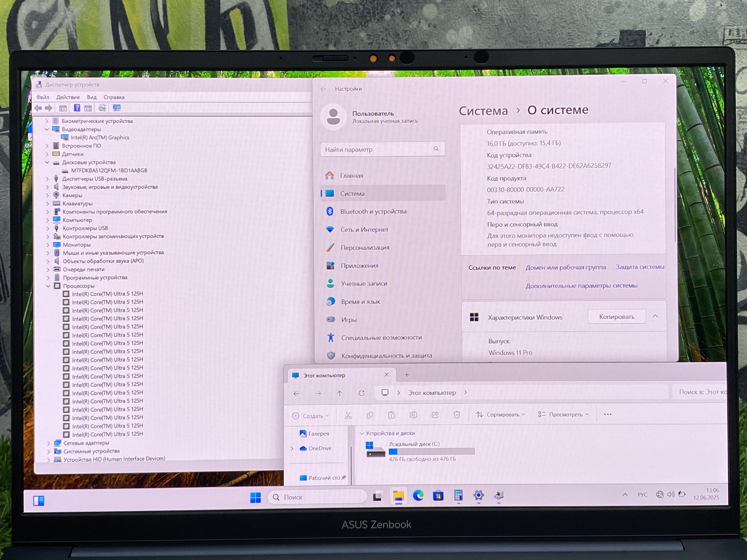Click the Explorer up-arrow navigation icon
Viewport: 747px width, 560px height.
[340, 393]
